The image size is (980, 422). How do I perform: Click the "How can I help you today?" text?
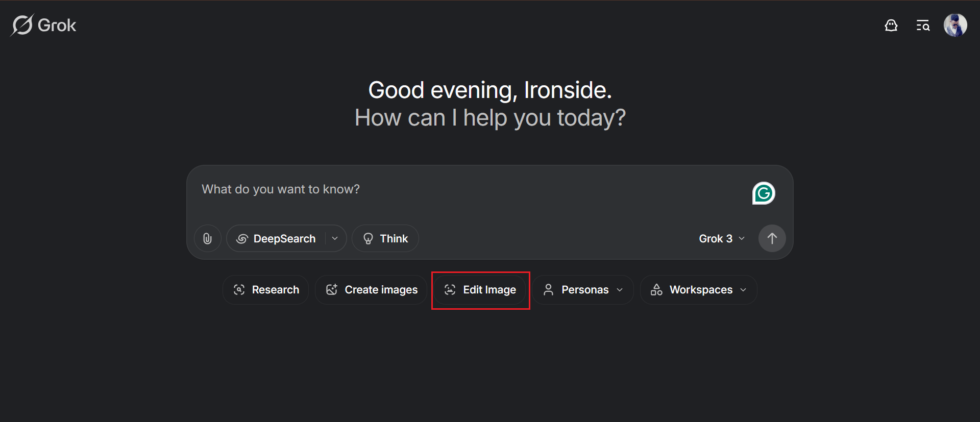click(x=490, y=118)
